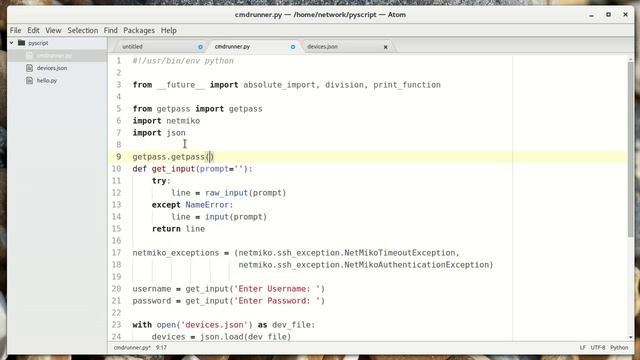The height and width of the screenshot is (360, 640).
Task: Click the UTF-8 encoding selector
Action: coord(598,348)
